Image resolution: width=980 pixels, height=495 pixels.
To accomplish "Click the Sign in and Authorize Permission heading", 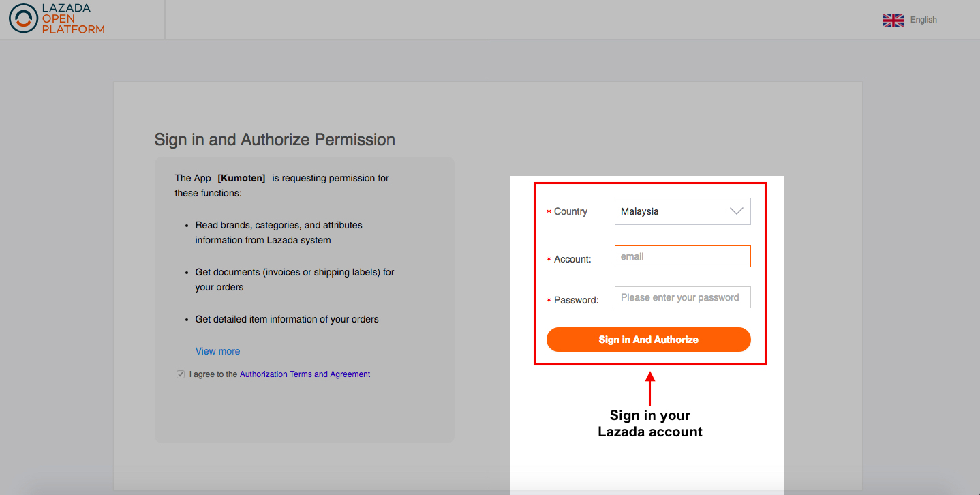I will pyautogui.click(x=275, y=140).
